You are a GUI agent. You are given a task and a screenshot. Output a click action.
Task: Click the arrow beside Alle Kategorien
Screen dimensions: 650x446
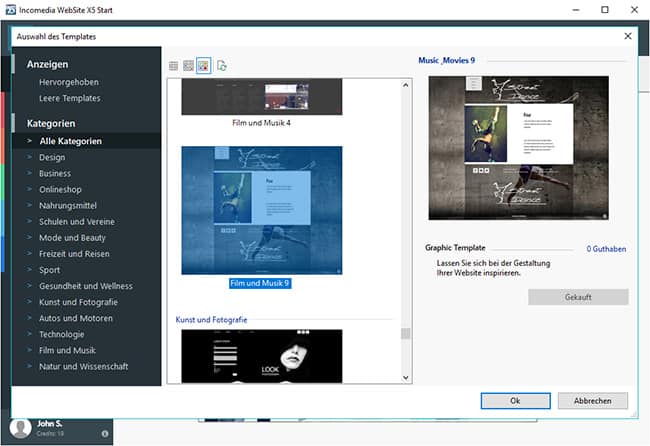point(29,141)
